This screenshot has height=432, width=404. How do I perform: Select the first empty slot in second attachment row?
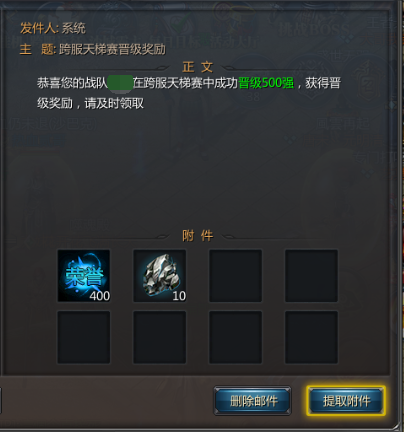click(x=84, y=337)
